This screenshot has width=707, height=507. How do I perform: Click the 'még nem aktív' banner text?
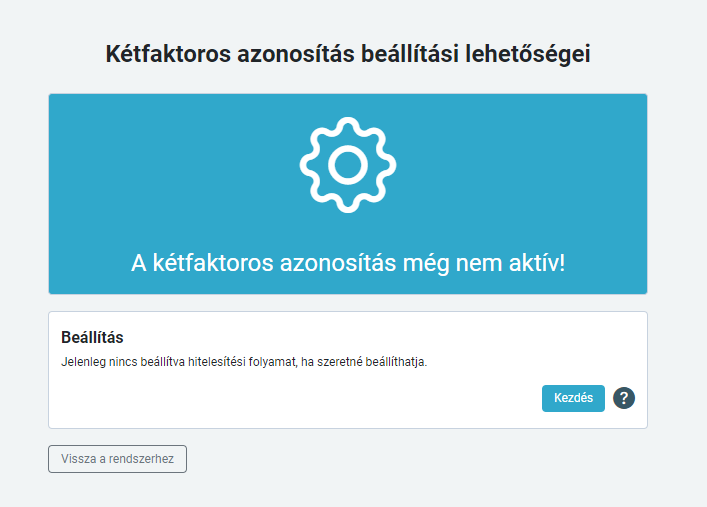[348, 263]
